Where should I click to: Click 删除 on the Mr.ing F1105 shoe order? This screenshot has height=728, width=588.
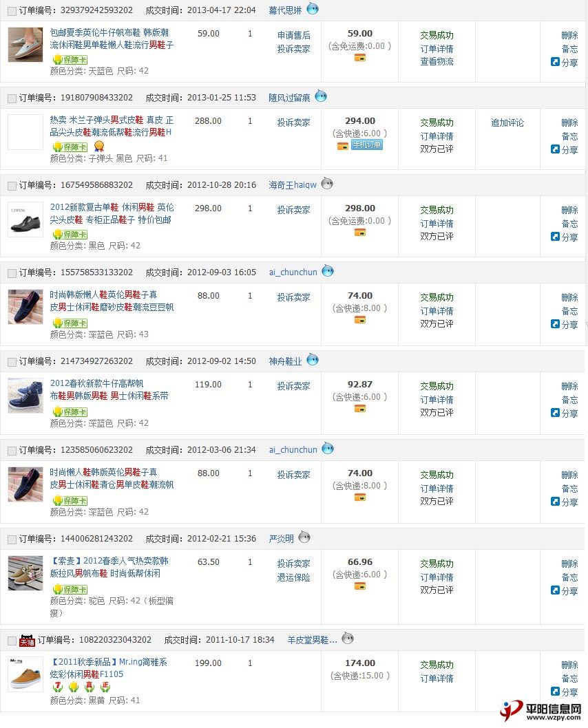(x=569, y=665)
